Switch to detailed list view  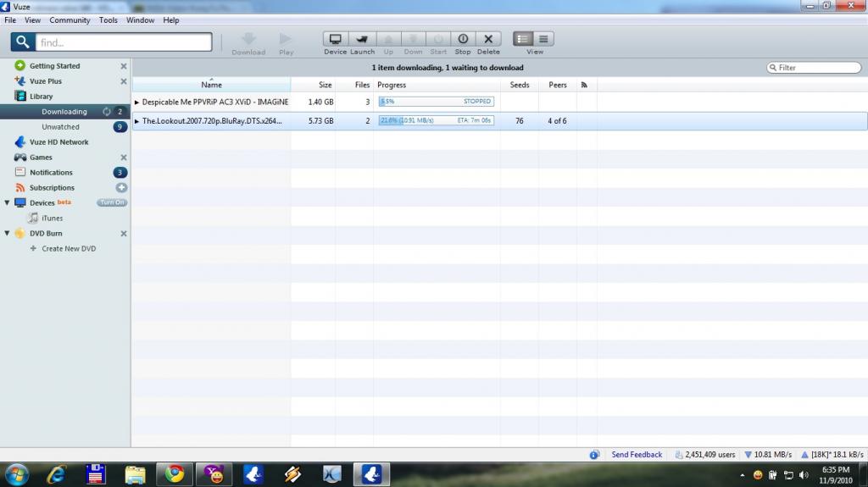pyautogui.click(x=522, y=39)
